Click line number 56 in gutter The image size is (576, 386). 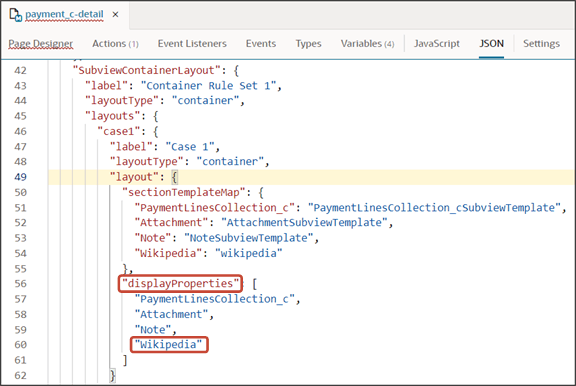coord(21,284)
